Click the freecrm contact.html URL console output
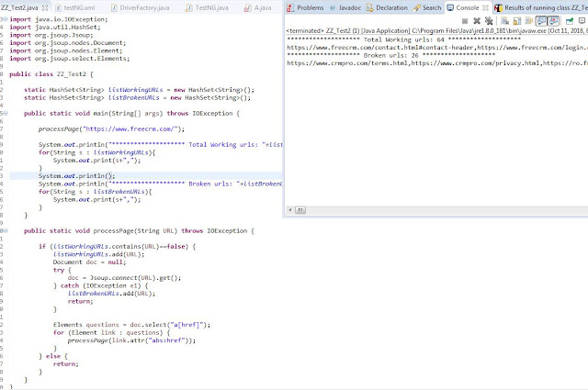 click(381, 47)
